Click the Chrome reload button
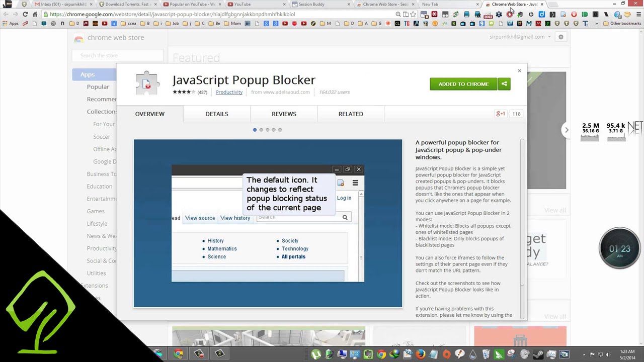 point(25,14)
